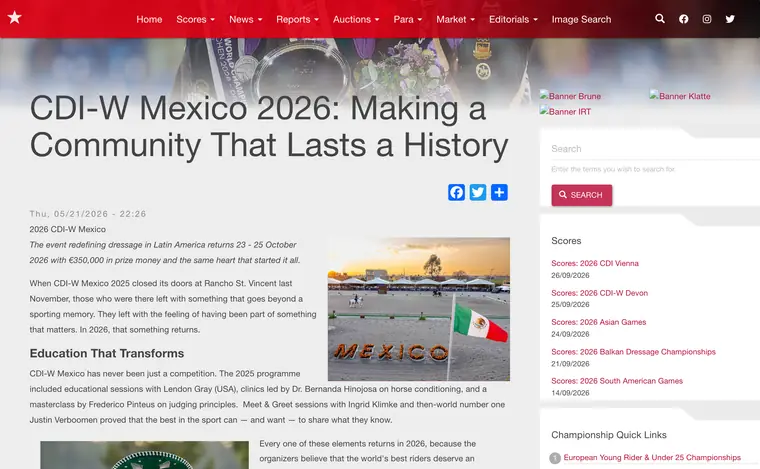Click the red SEARCH button

point(582,195)
